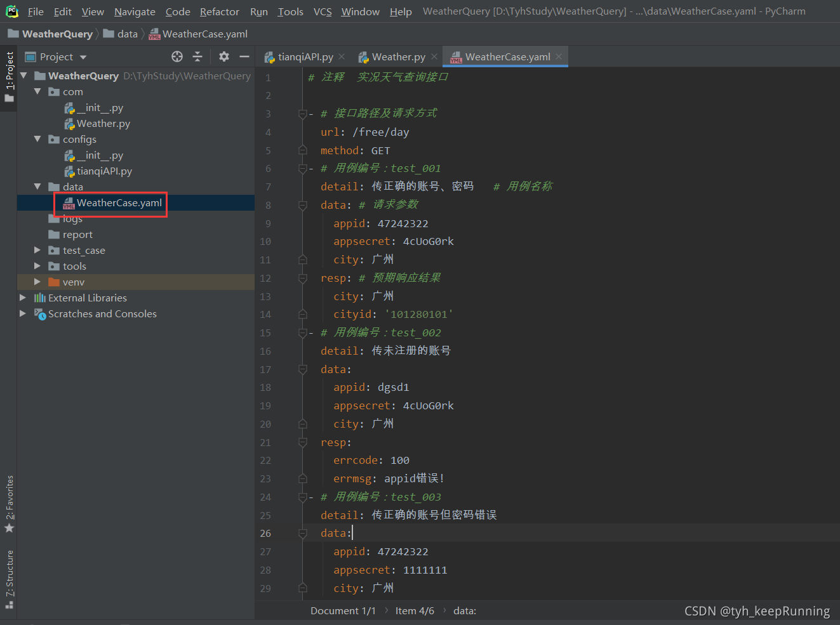This screenshot has width=840, height=625.
Task: Open Project panel settings gear
Action: [224, 56]
